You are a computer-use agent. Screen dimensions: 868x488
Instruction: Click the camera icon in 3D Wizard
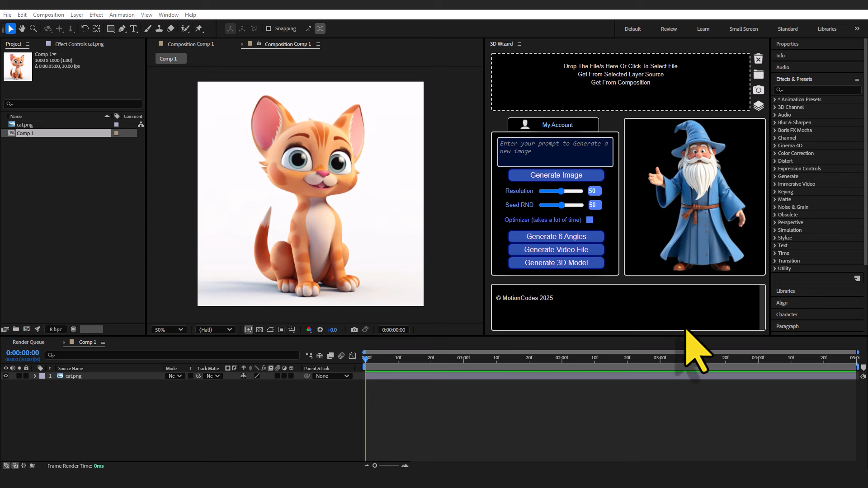tap(759, 90)
